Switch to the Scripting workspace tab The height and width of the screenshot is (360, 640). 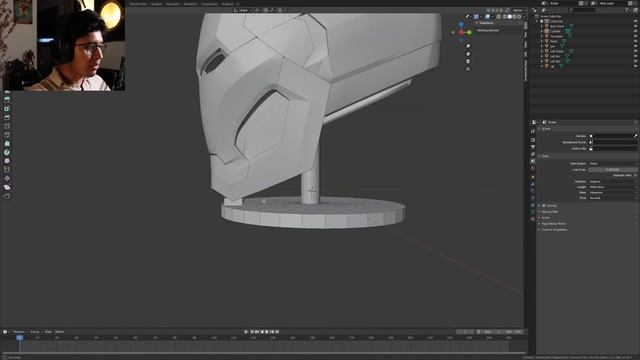tap(228, 4)
